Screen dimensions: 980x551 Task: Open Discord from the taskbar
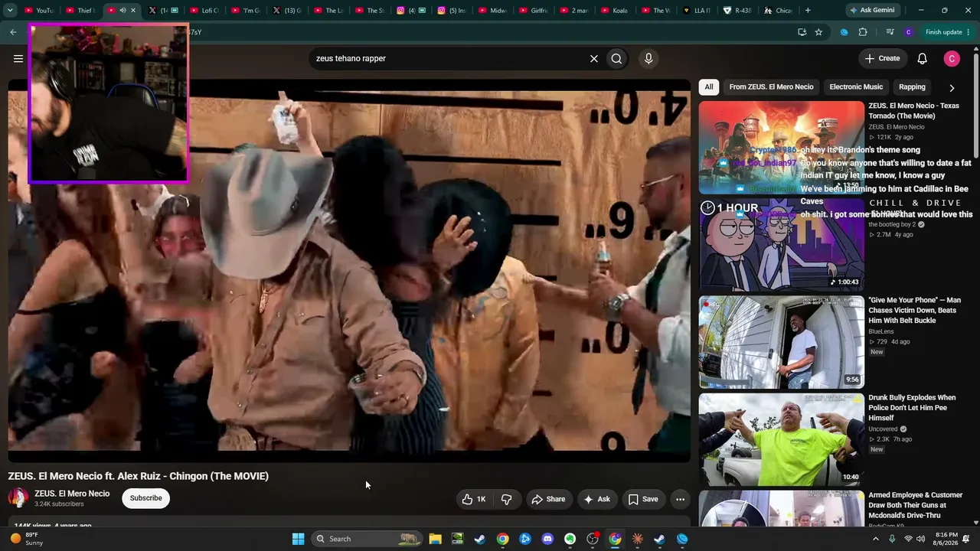pos(547,539)
